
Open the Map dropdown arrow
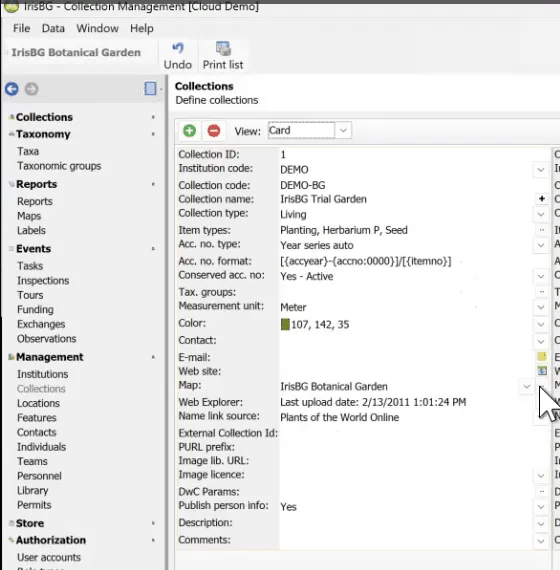[x=527, y=386]
